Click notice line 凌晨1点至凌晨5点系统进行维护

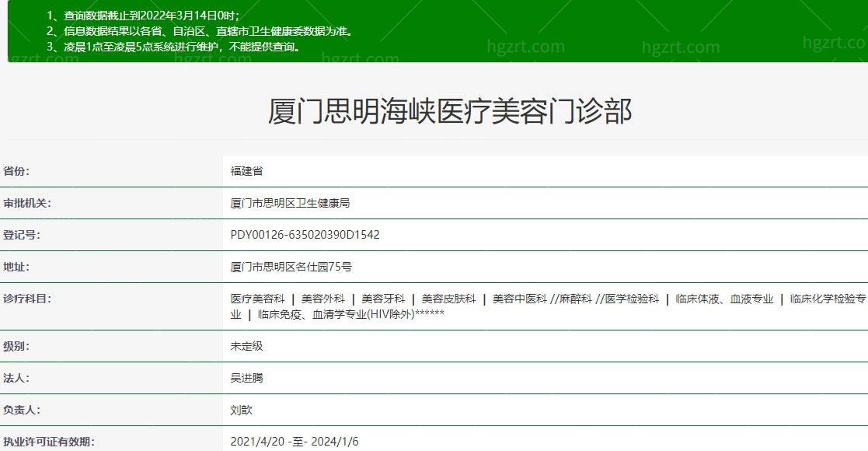[x=175, y=47]
